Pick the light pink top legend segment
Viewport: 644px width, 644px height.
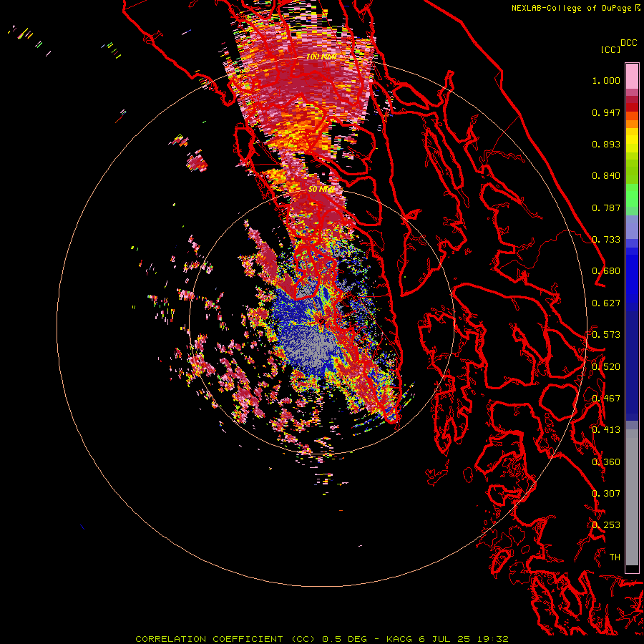click(632, 77)
